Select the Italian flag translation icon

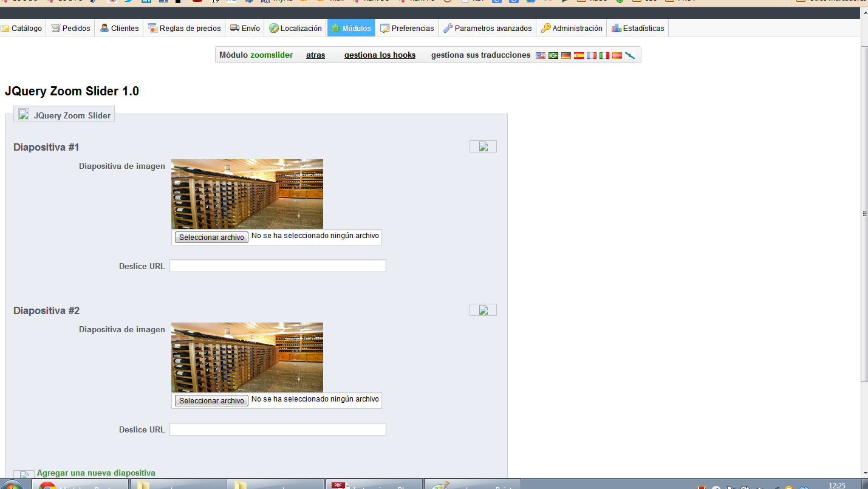click(604, 55)
